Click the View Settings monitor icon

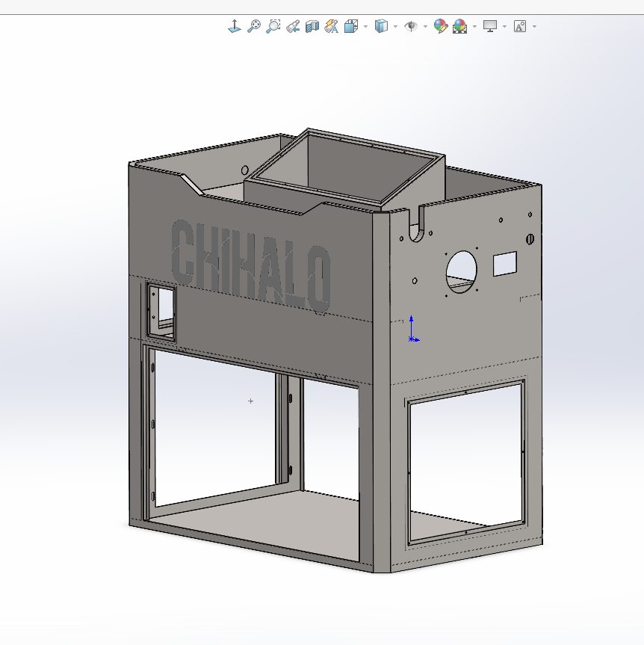tap(490, 26)
